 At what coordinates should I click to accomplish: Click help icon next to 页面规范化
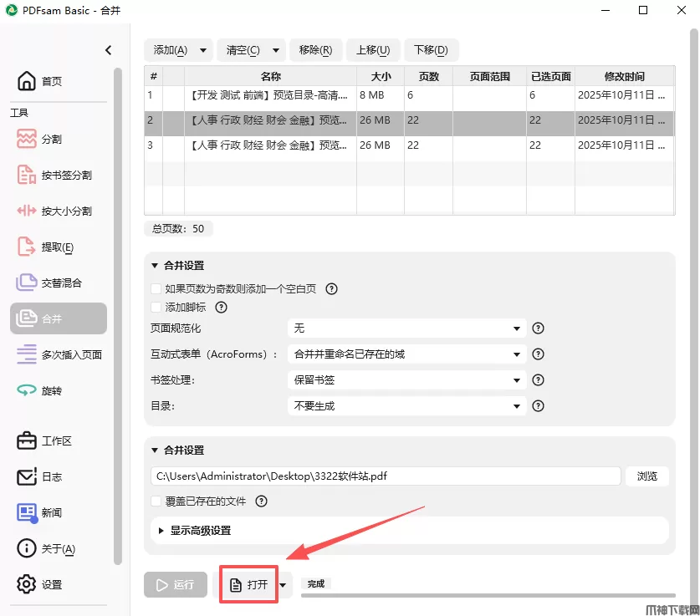pyautogui.click(x=539, y=328)
